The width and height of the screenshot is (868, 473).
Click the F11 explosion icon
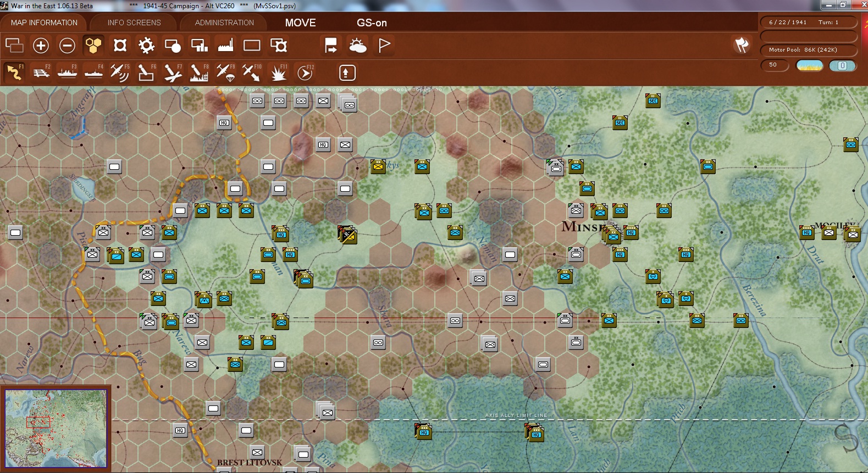tap(279, 73)
